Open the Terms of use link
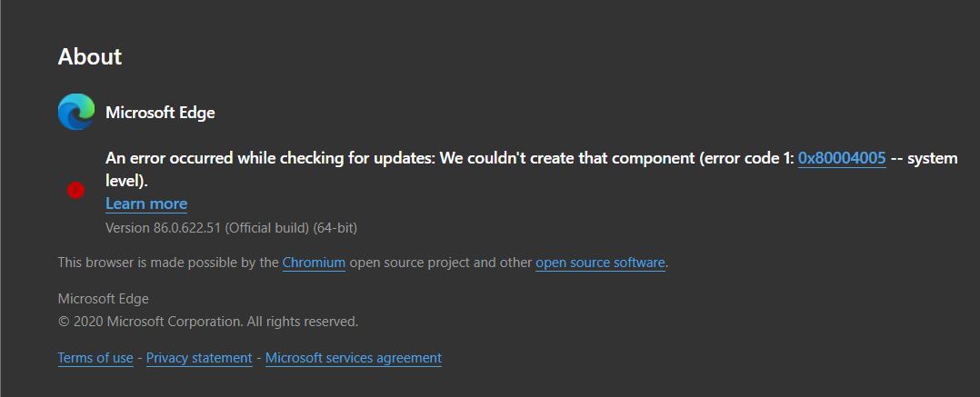 click(95, 358)
